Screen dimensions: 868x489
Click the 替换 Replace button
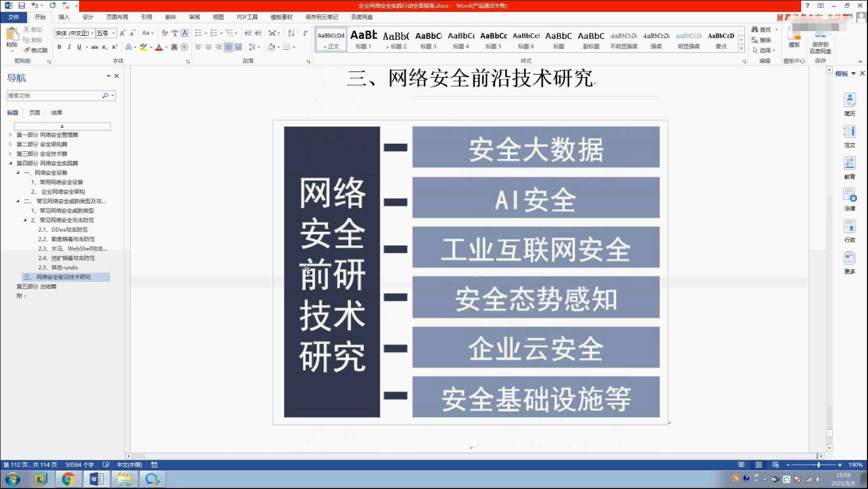pos(762,39)
